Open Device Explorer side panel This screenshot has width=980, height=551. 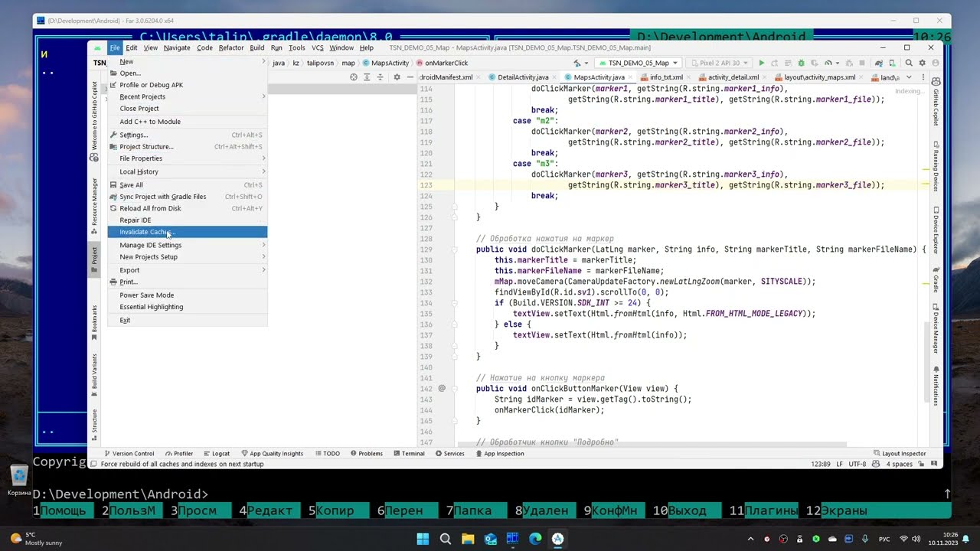[x=936, y=230]
